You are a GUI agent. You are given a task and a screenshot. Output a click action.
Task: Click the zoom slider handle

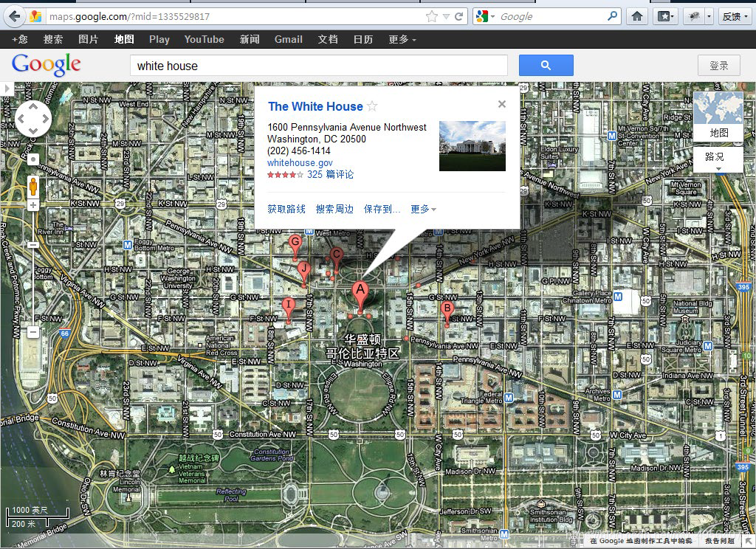pos(32,245)
